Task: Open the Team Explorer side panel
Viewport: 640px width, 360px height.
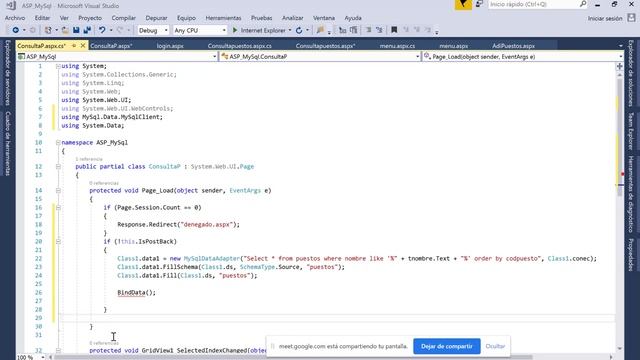Action: point(631,131)
